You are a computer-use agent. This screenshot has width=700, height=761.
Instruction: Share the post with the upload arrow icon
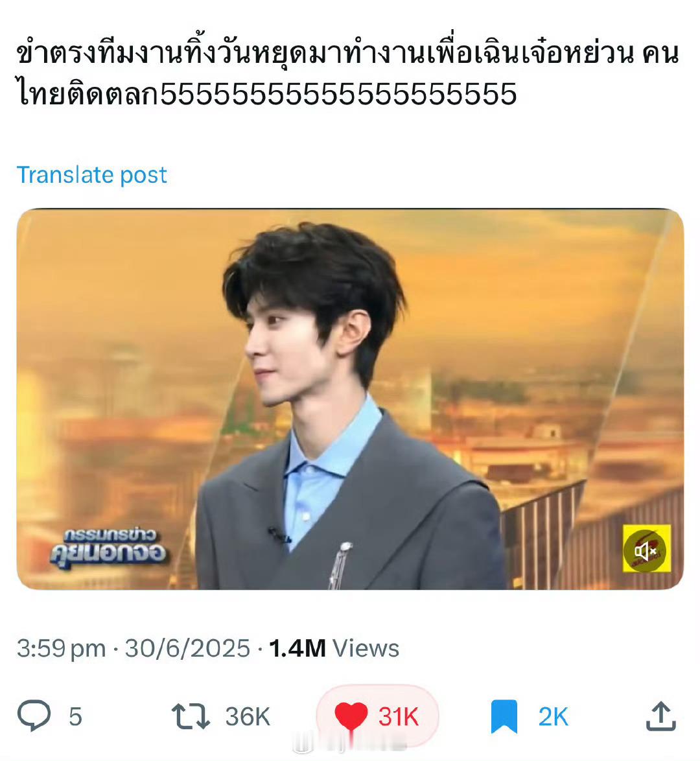tap(660, 716)
